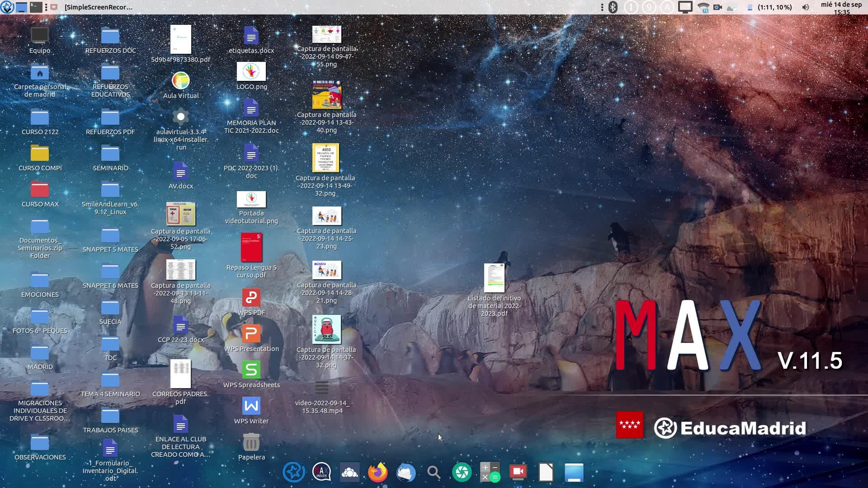This screenshot has width=868, height=488.
Task: Open the red screen recorder dock icon
Action: click(x=518, y=473)
